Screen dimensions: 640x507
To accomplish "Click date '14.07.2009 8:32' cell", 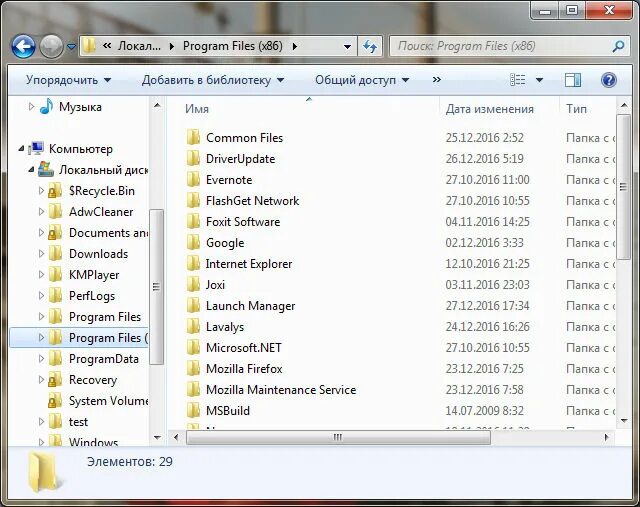I will (x=484, y=411).
